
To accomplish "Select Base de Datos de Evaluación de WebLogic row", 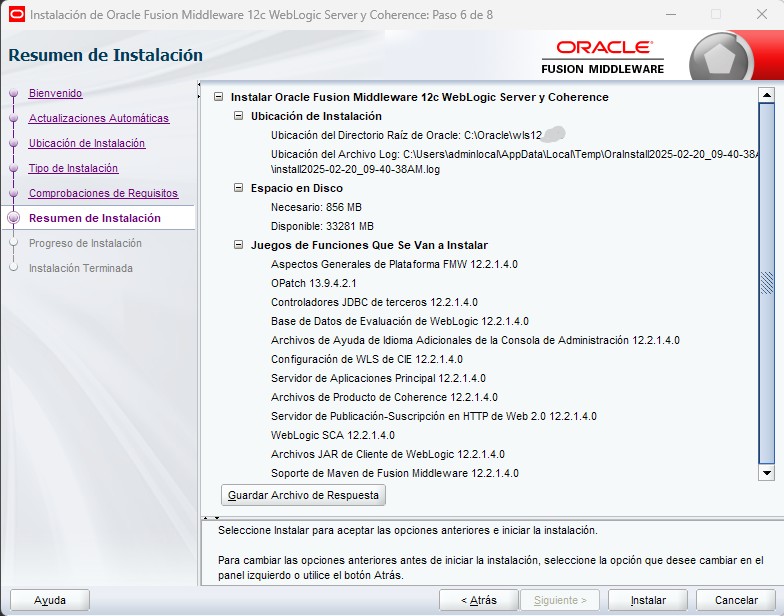I will pyautogui.click(x=400, y=321).
